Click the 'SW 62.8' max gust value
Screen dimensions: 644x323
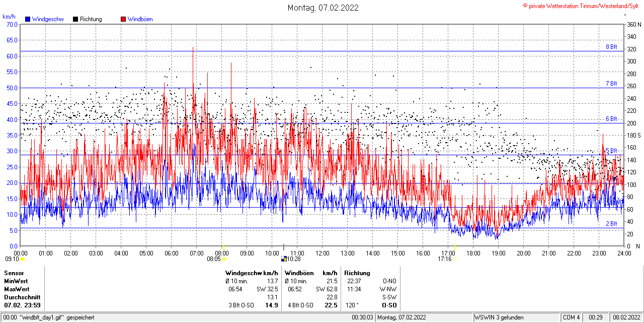327,289
